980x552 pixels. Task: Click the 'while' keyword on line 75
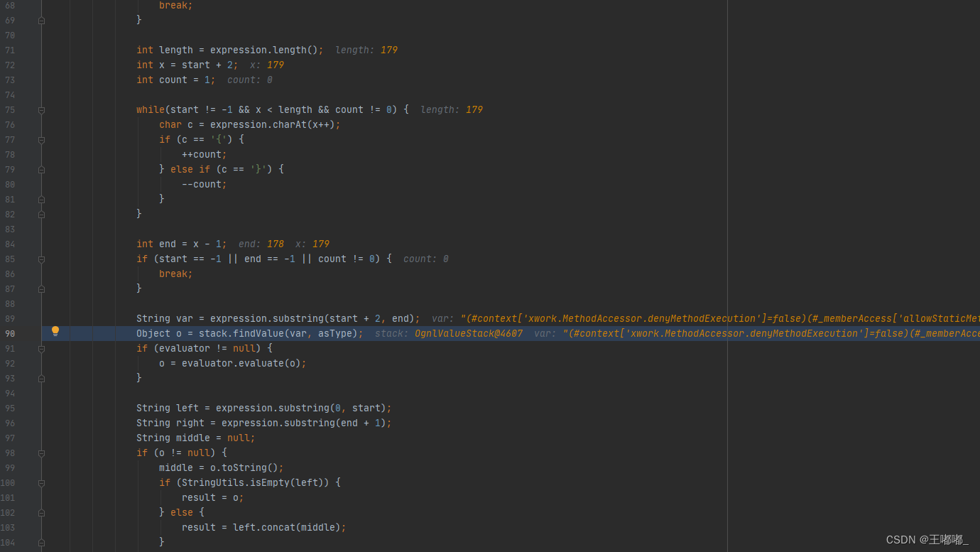pos(151,110)
